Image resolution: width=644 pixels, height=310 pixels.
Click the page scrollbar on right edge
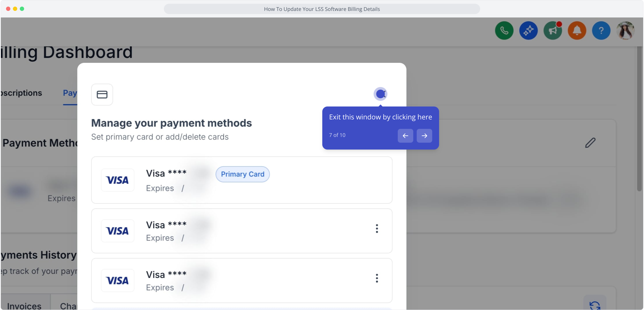coord(639,119)
